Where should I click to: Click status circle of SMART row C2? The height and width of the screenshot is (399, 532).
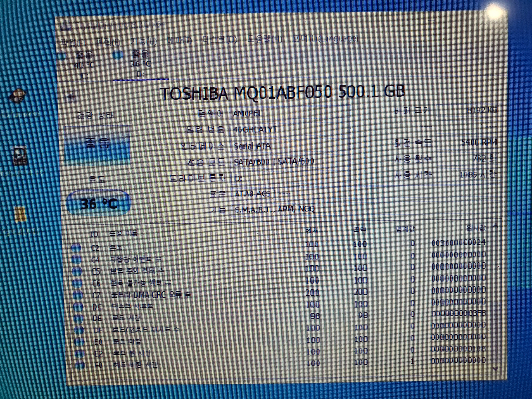pos(77,248)
